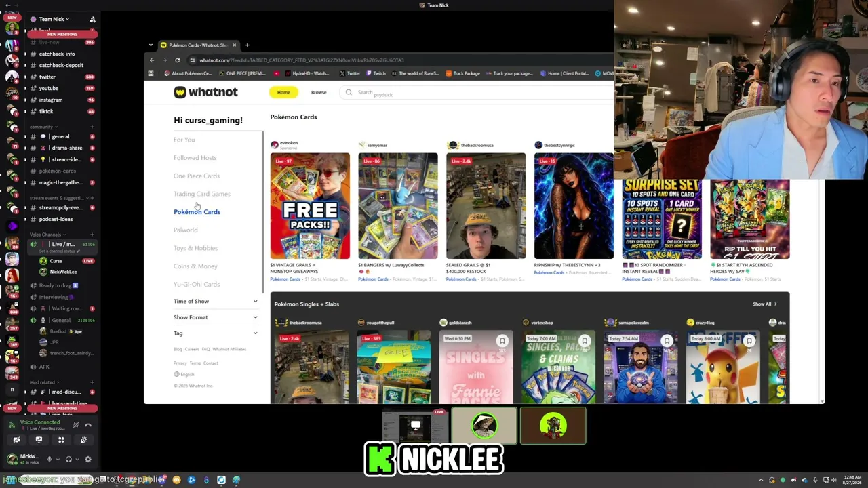Bookmark the samspokerealm scheduled show

pyautogui.click(x=667, y=341)
